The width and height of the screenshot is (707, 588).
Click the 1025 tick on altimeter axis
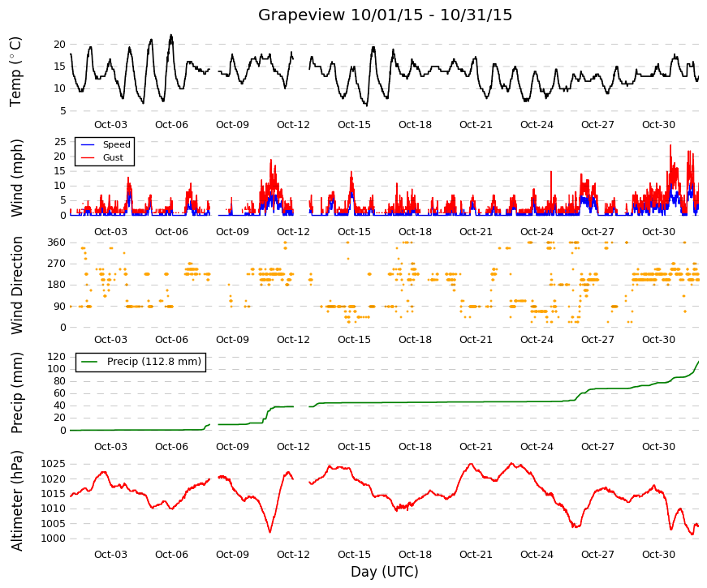point(54,464)
